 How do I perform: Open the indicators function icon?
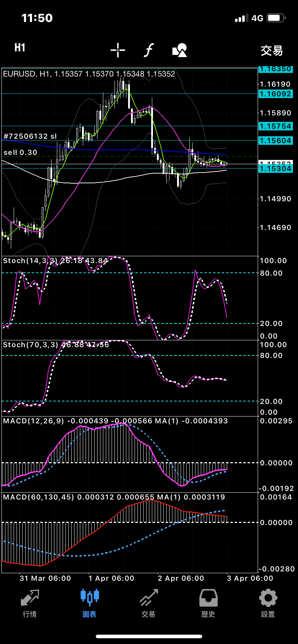point(149,50)
